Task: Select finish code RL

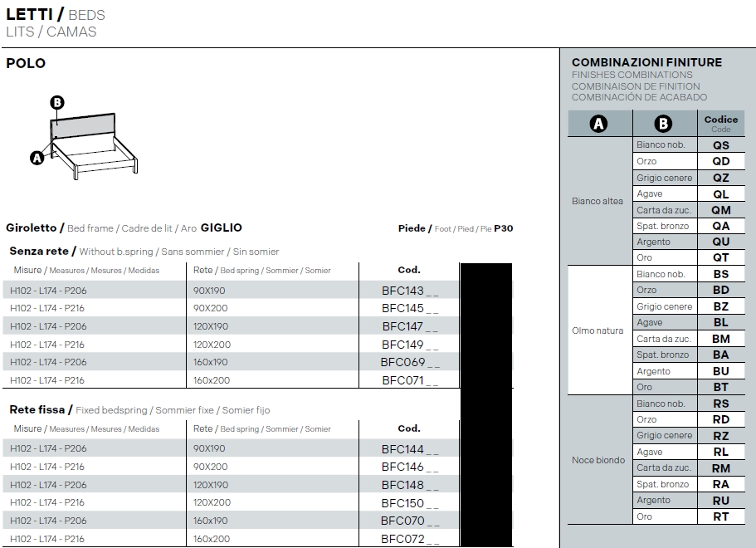Action: (721, 452)
